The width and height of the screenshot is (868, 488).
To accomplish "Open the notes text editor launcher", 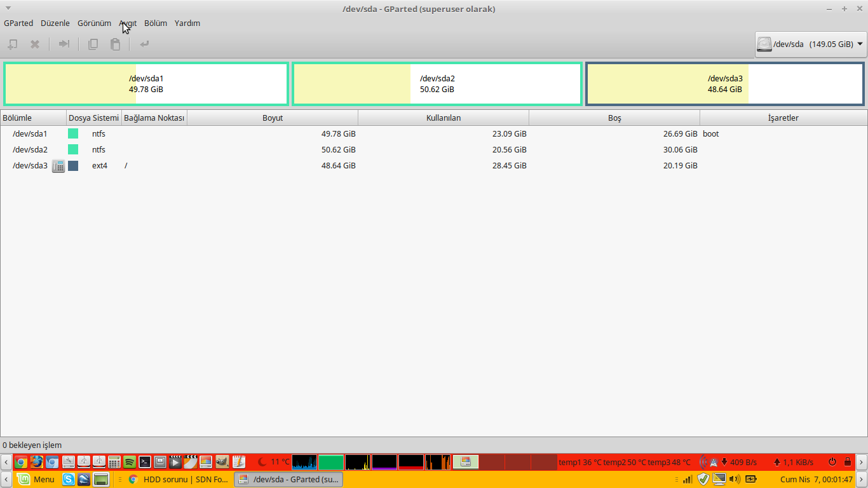I will (238, 462).
